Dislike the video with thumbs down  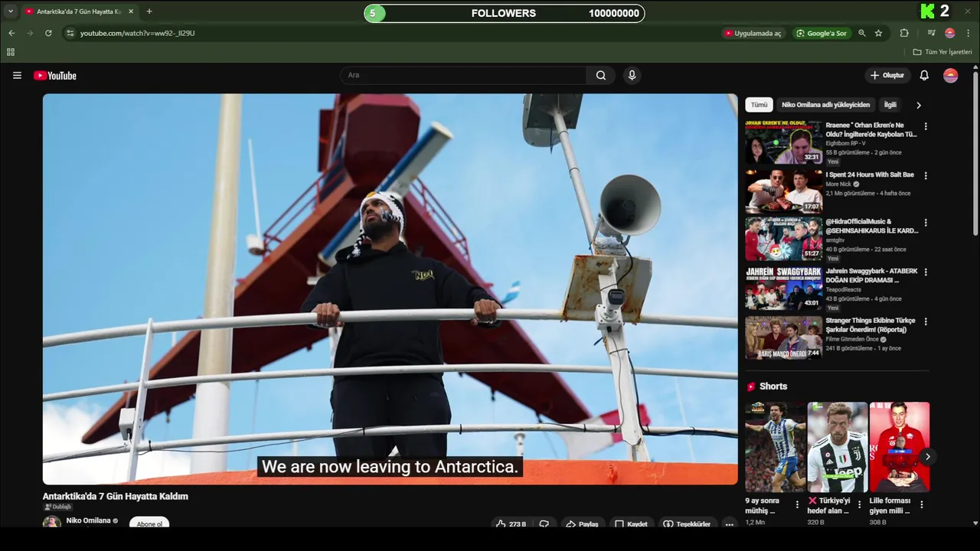[544, 523]
